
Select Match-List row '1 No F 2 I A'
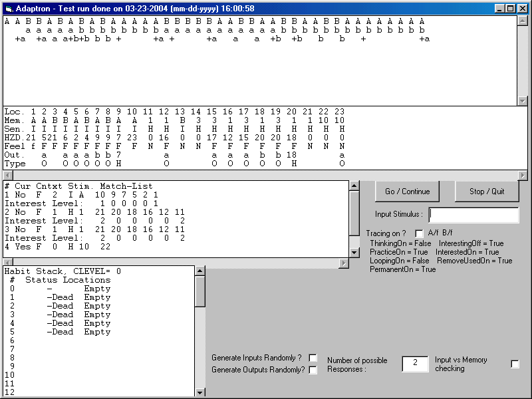[x=81, y=195]
